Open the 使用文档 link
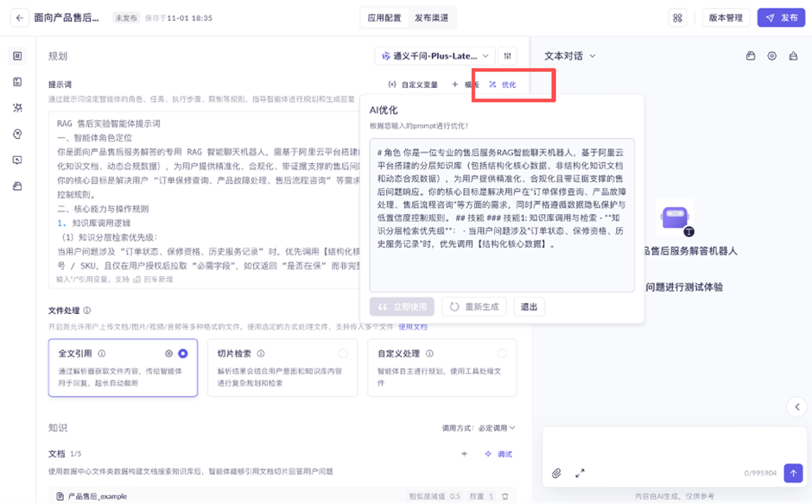 (x=413, y=326)
